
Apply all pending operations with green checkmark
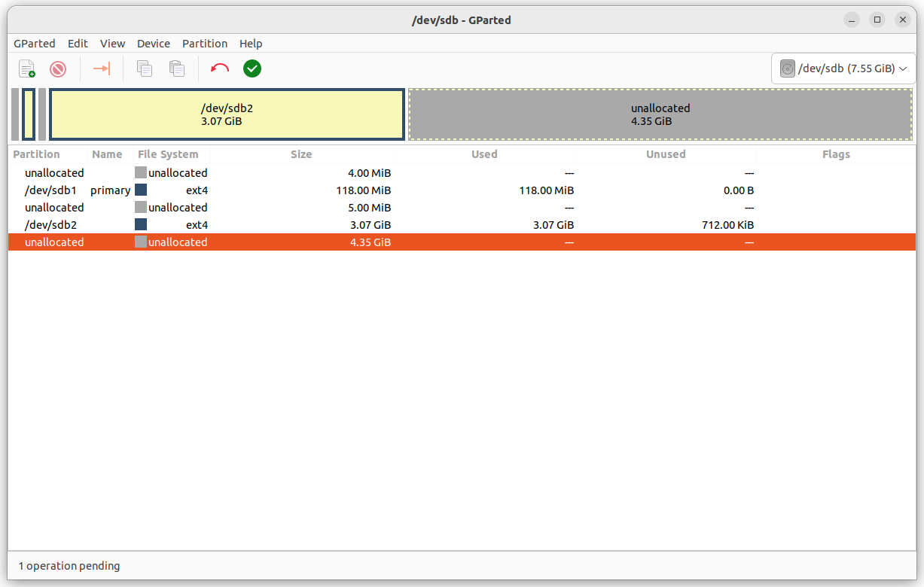pyautogui.click(x=252, y=68)
